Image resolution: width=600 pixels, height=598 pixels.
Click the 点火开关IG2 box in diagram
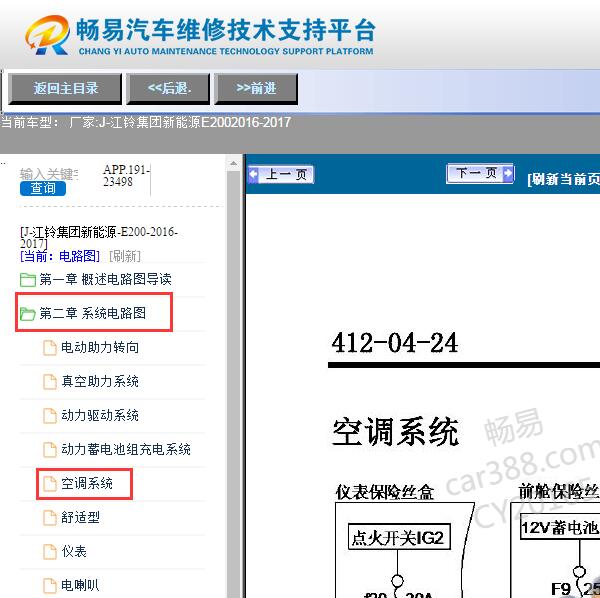click(x=399, y=538)
